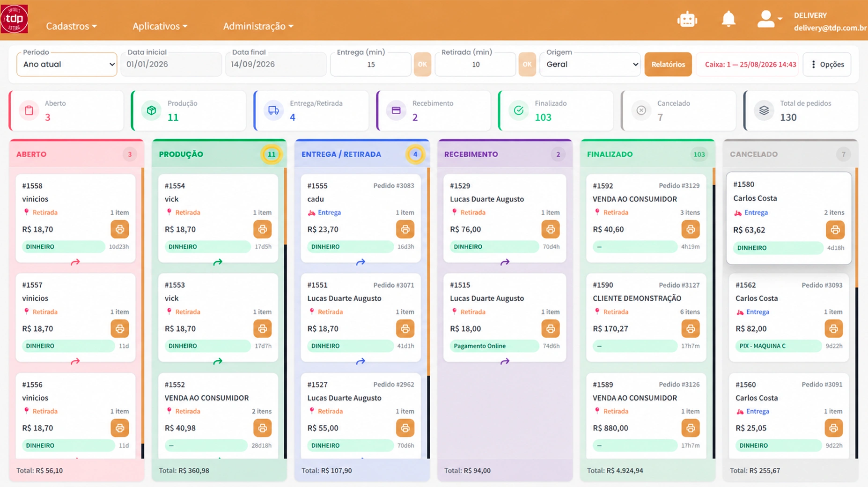Edit the Entrega (min) field
Image resolution: width=868 pixels, height=487 pixels.
point(371,65)
